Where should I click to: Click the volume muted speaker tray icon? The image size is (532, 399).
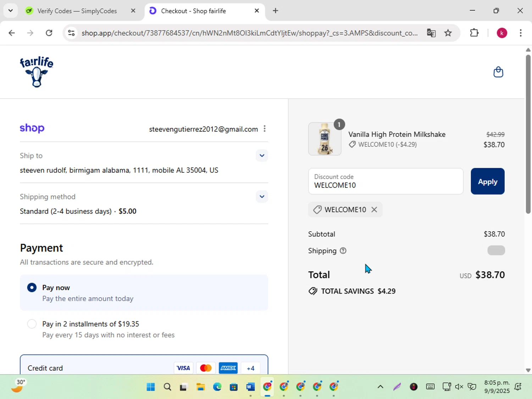pyautogui.click(x=459, y=387)
